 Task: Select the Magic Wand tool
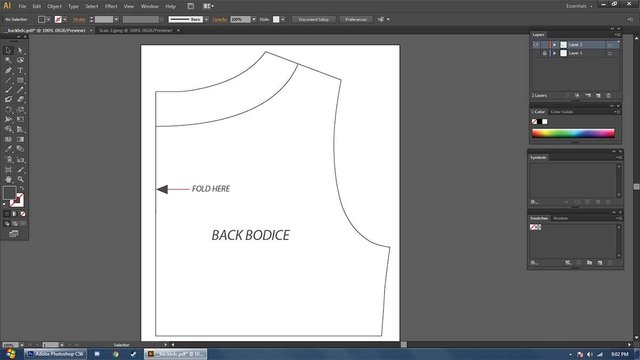pyautogui.click(x=8, y=60)
